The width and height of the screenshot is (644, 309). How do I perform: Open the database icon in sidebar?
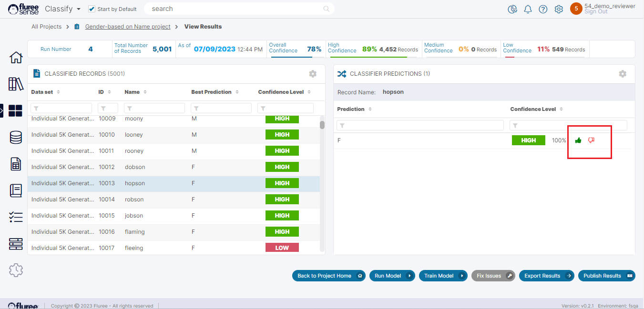(16, 138)
